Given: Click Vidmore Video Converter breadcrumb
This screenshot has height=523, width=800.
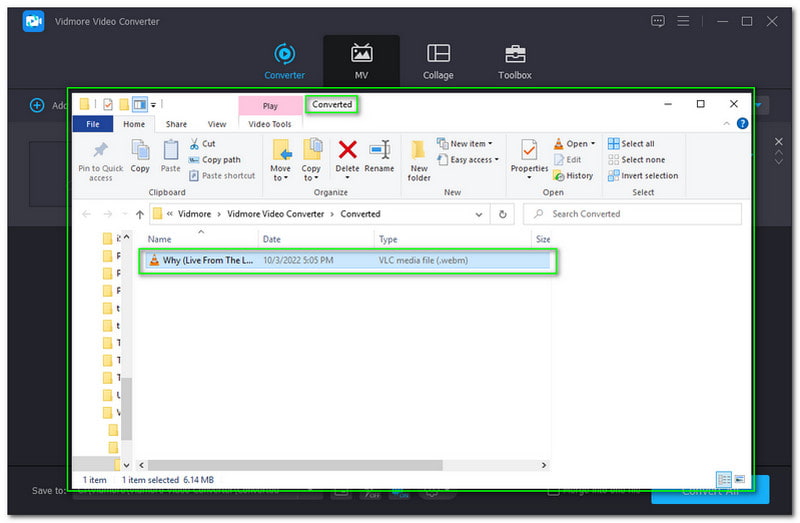Looking at the screenshot, I should pos(276,214).
